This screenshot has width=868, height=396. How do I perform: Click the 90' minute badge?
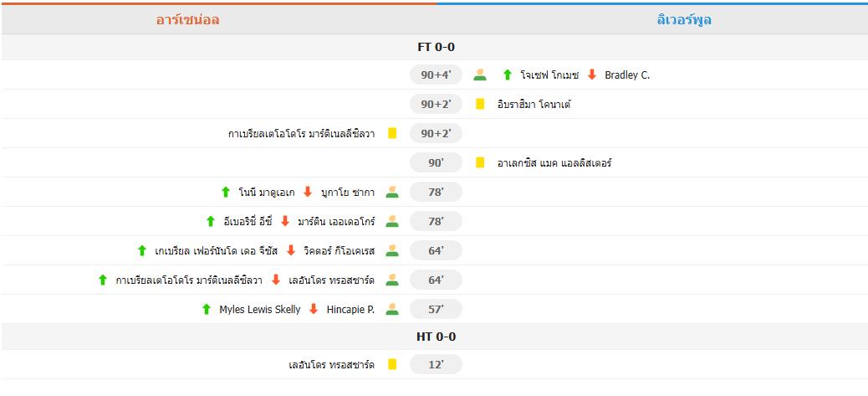coord(436,162)
